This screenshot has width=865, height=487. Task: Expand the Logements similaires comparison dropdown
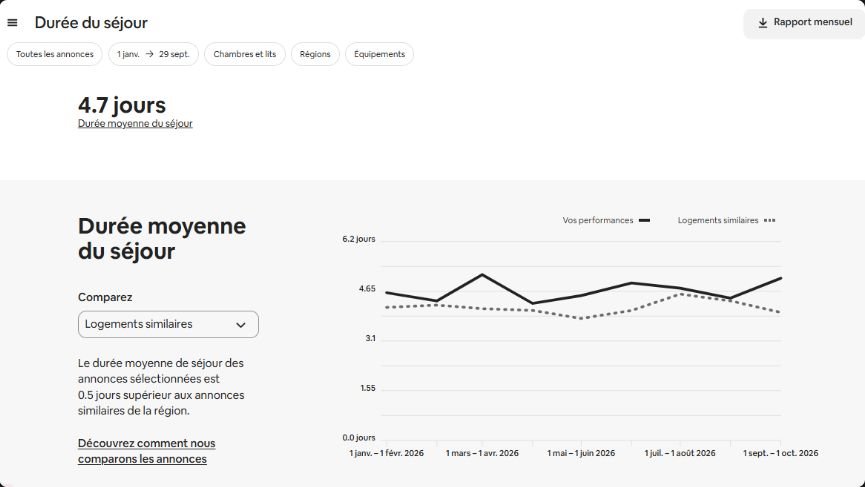[x=168, y=324]
